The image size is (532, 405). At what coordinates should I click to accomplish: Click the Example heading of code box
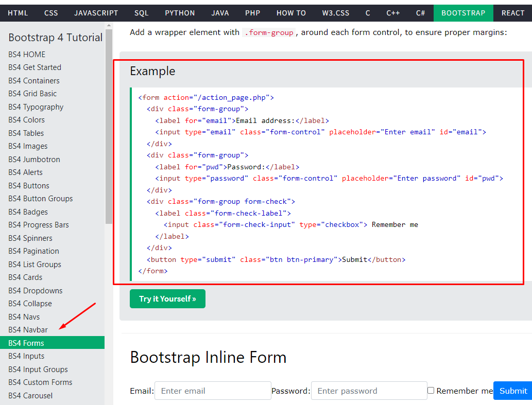152,71
